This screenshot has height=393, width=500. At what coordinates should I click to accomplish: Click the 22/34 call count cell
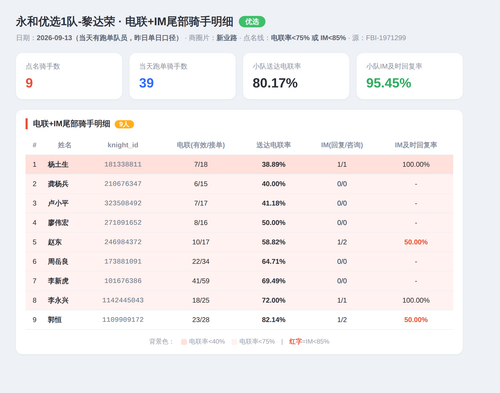coord(201,261)
